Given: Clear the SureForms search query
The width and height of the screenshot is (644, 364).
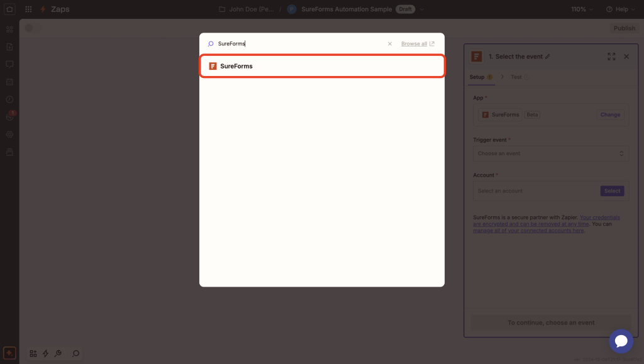Looking at the screenshot, I should [389, 43].
